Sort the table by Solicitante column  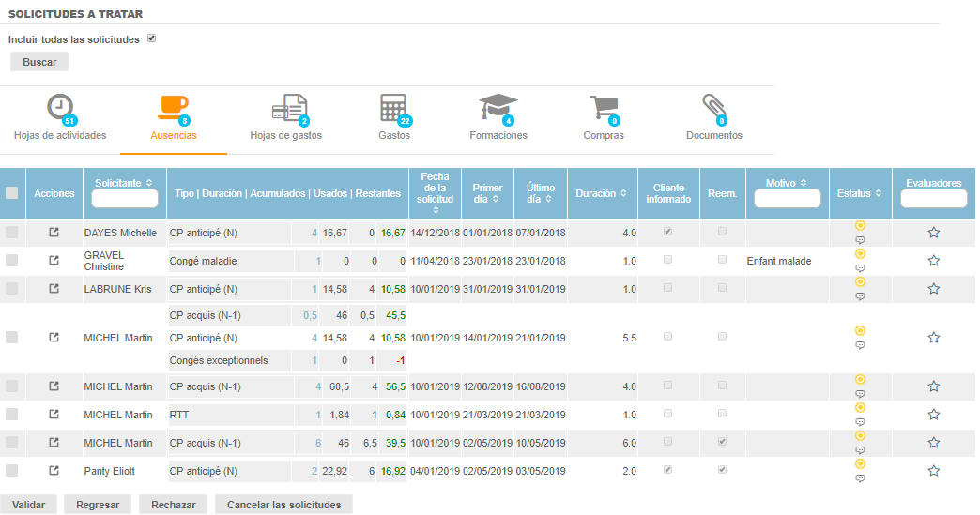124,182
